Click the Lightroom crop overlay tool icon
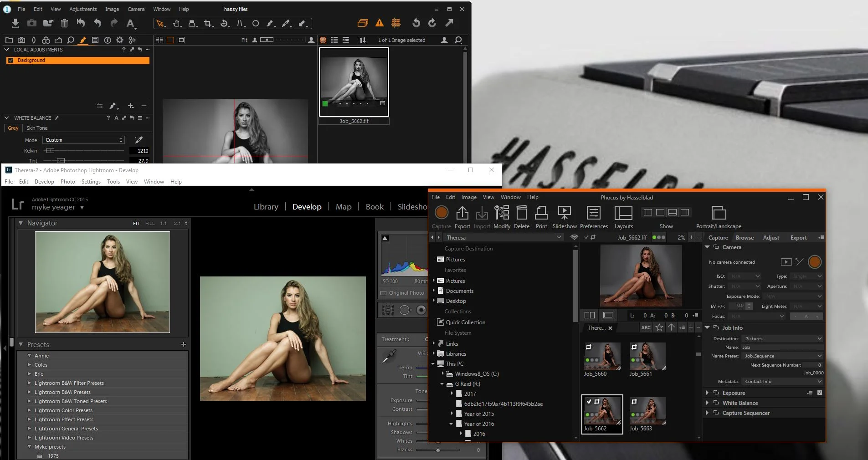The width and height of the screenshot is (868, 460). (388, 310)
